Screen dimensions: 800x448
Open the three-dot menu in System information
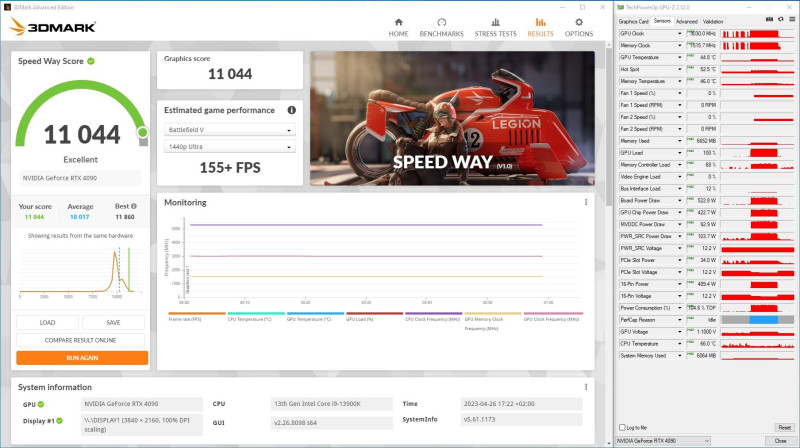pos(586,387)
